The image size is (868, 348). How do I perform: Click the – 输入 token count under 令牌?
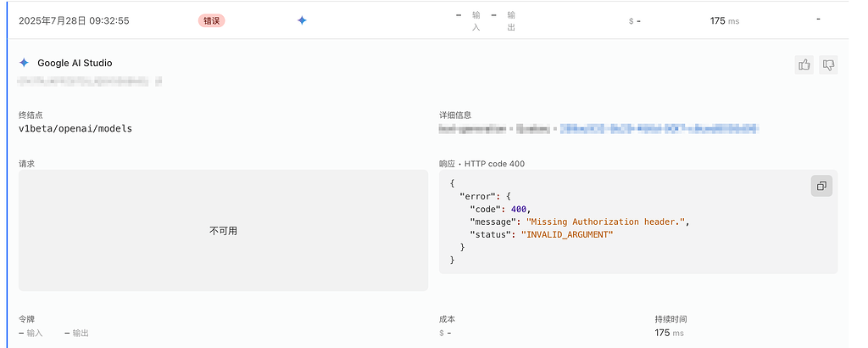point(31,333)
